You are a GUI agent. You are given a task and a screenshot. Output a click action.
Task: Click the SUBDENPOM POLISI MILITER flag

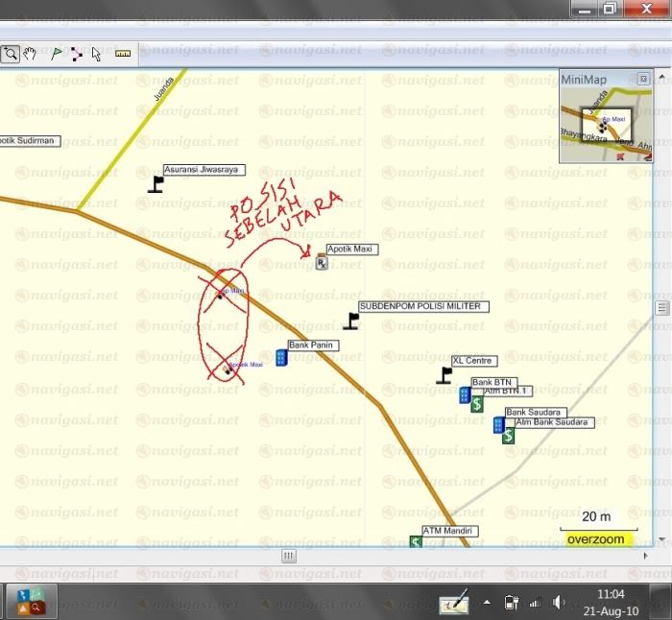point(352,321)
